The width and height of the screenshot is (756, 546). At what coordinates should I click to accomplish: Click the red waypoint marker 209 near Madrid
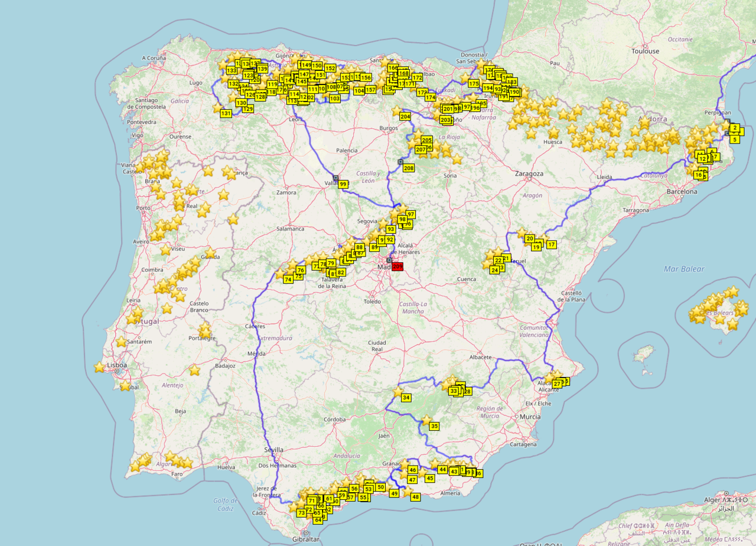tap(397, 267)
